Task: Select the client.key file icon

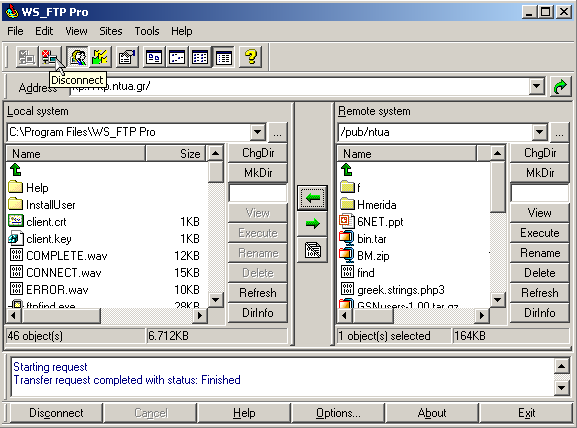Action: coord(16,238)
